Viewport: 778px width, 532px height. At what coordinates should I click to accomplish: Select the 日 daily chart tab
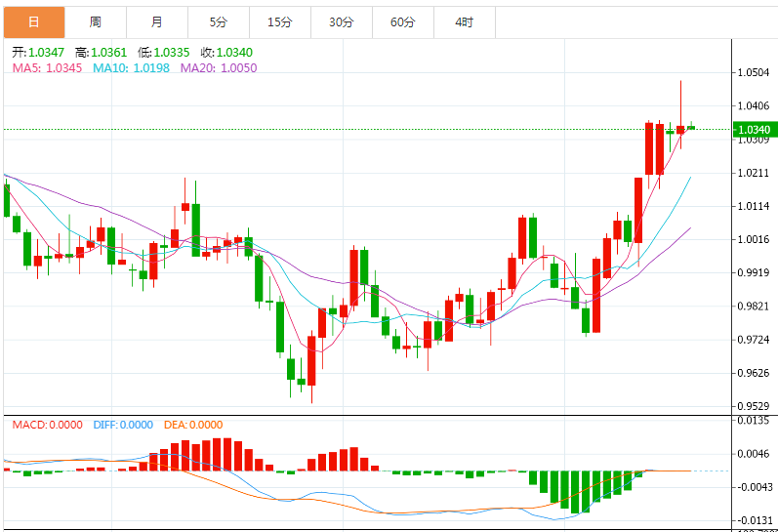click(34, 22)
